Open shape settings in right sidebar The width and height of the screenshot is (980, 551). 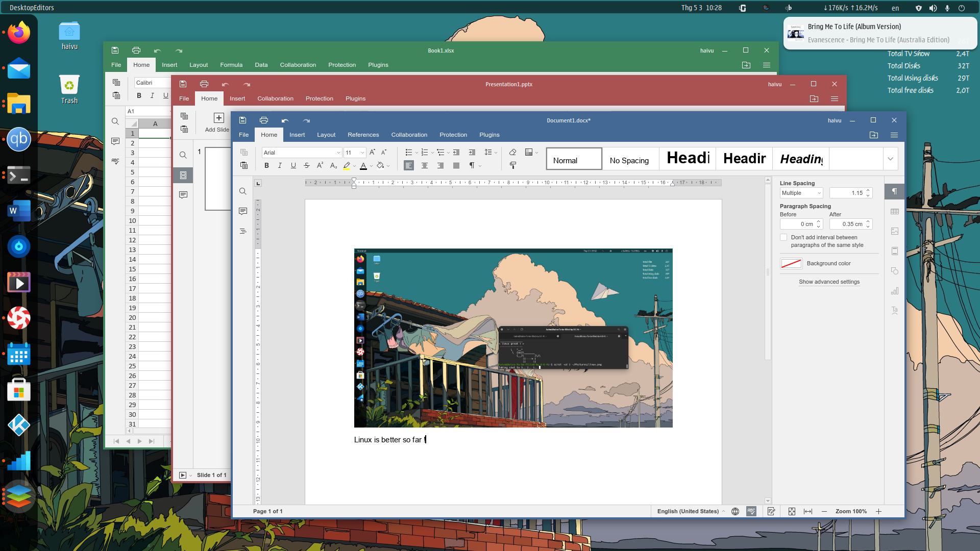click(895, 271)
